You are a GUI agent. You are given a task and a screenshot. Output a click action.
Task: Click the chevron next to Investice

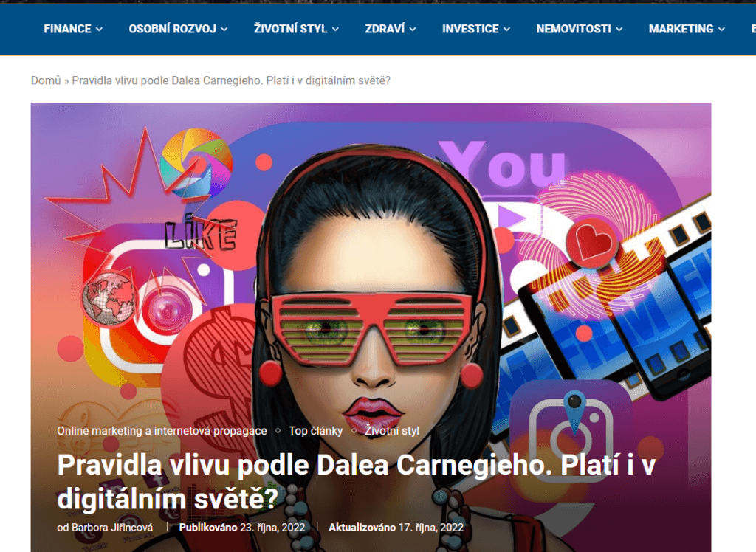click(x=506, y=30)
